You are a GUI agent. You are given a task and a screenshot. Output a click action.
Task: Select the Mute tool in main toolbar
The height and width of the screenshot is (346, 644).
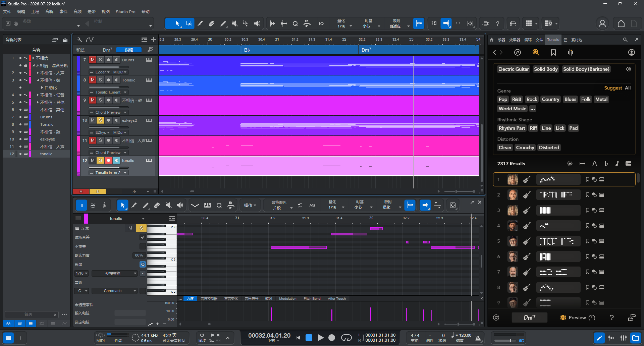coord(234,23)
